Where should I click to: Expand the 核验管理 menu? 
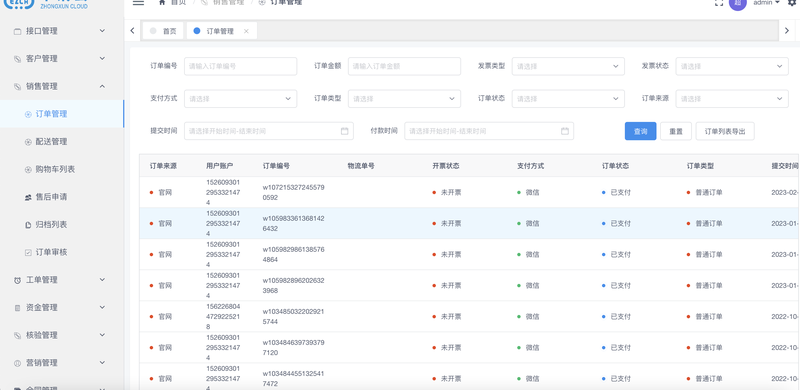[102, 335]
